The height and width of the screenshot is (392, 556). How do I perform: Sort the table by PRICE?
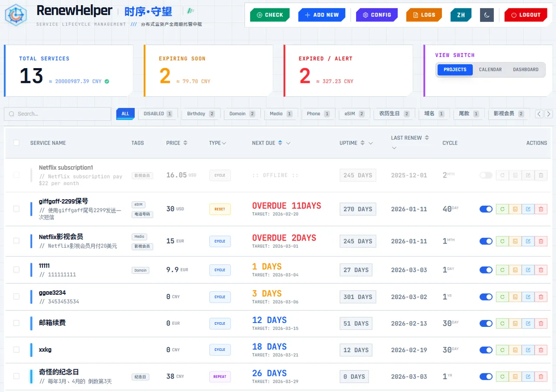185,143
